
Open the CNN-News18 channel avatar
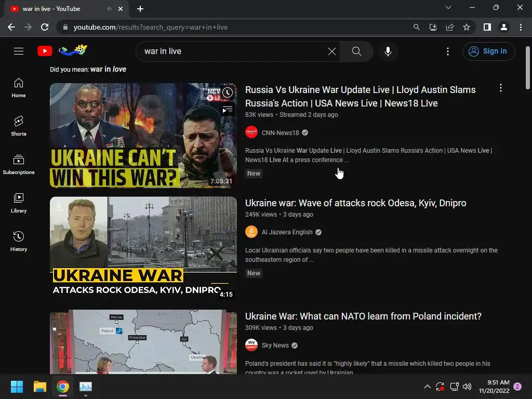pos(251,132)
